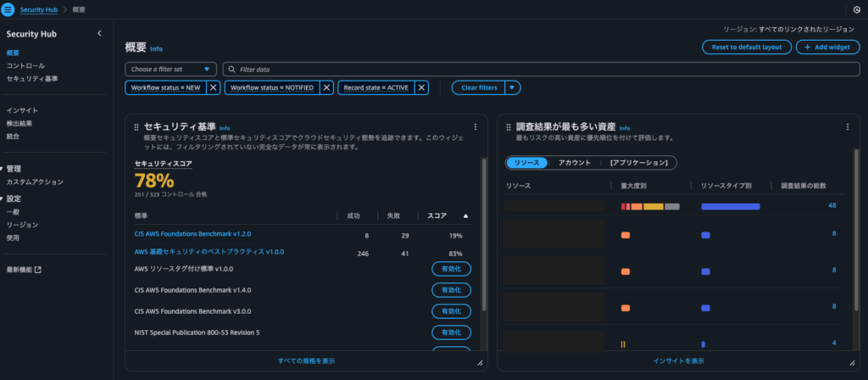Collapse the 管理 section in sidebar
Screen dimensions: 868x380
pyautogui.click(x=3, y=169)
